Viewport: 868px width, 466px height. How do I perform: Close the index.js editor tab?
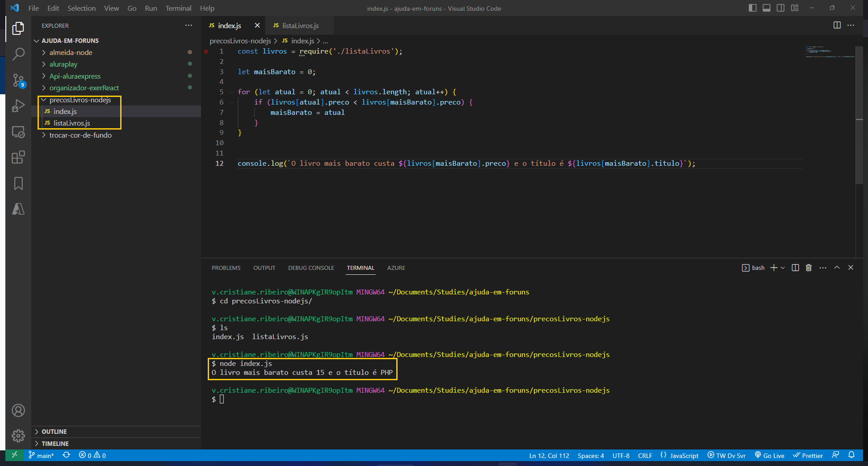pos(257,25)
